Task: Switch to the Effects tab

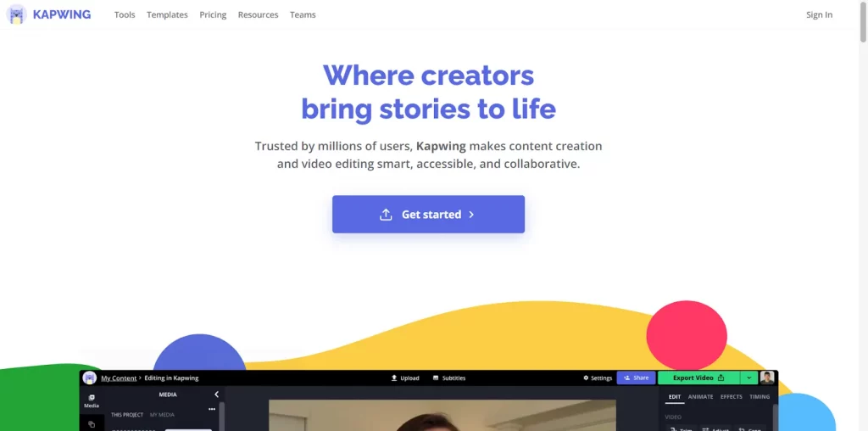Action: (732, 397)
